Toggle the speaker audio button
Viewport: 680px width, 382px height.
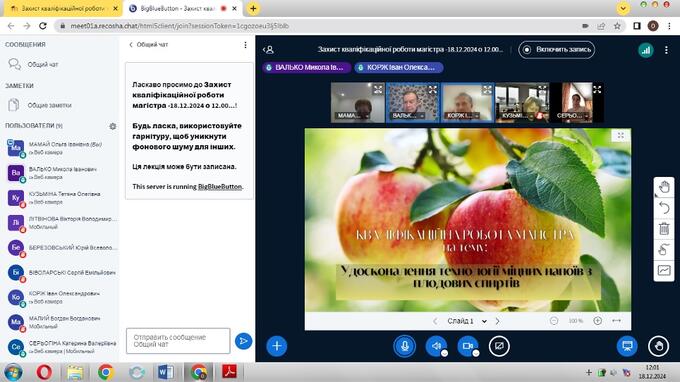pyautogui.click(x=436, y=346)
